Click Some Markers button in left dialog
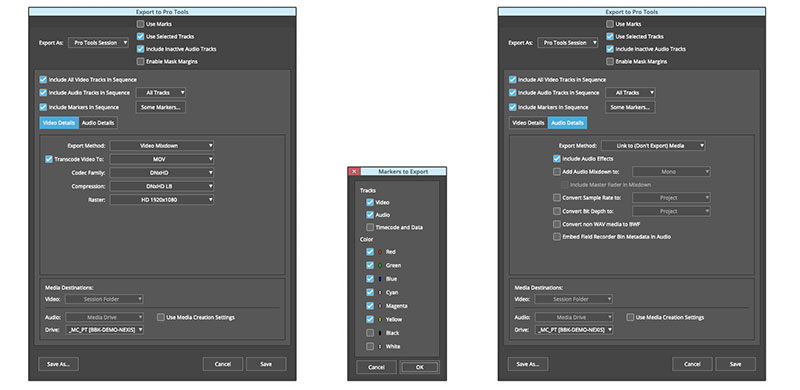Image resolution: width=800 pixels, height=390 pixels. click(x=161, y=108)
